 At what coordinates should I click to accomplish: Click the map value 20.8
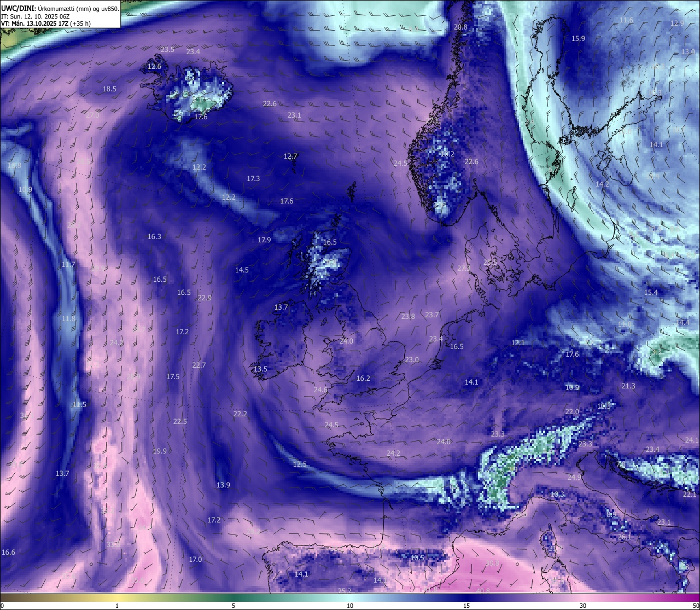tap(461, 27)
